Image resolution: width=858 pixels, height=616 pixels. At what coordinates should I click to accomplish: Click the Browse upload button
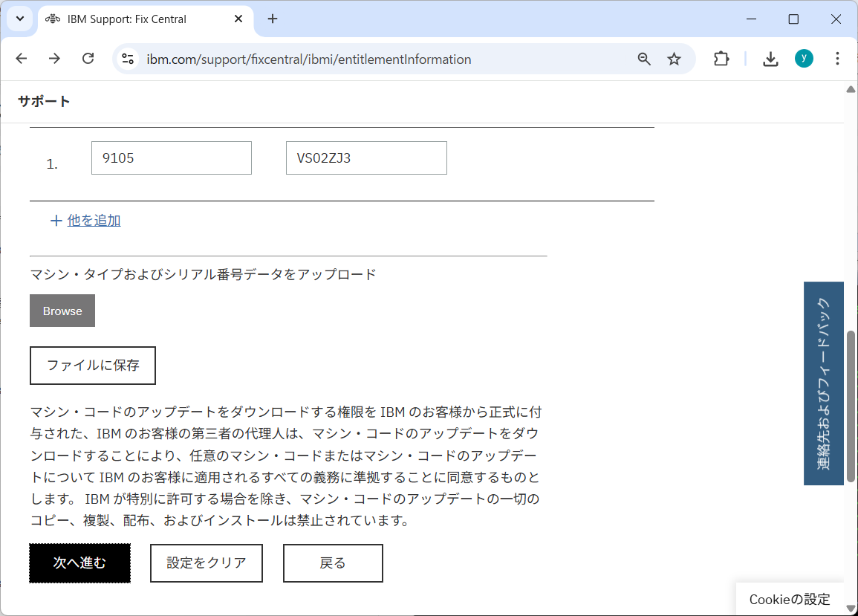(62, 311)
